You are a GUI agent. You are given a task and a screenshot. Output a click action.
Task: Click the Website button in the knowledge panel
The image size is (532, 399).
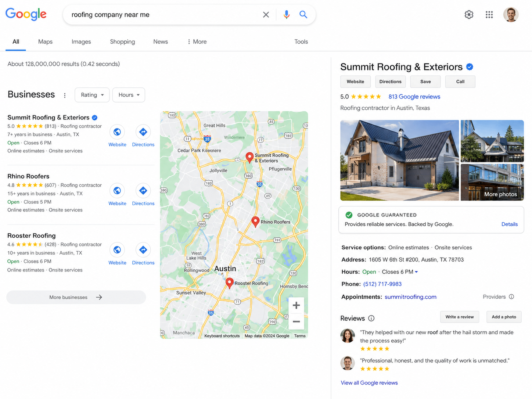[355, 82]
